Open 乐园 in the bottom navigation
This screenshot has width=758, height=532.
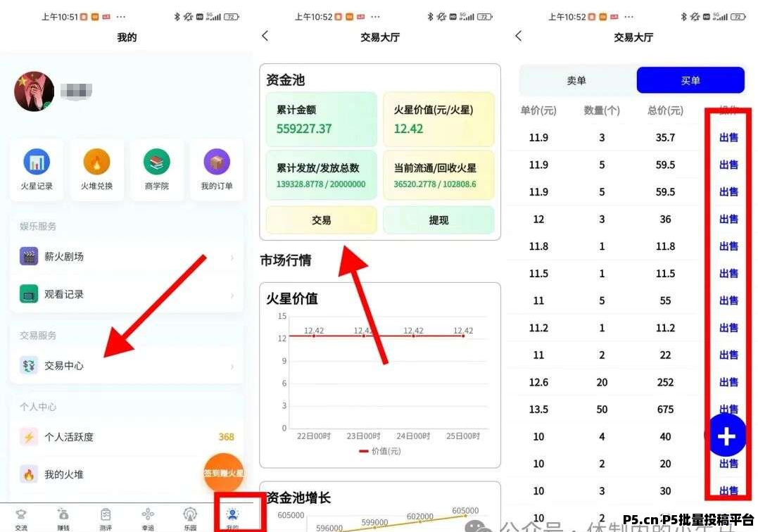click(x=190, y=517)
